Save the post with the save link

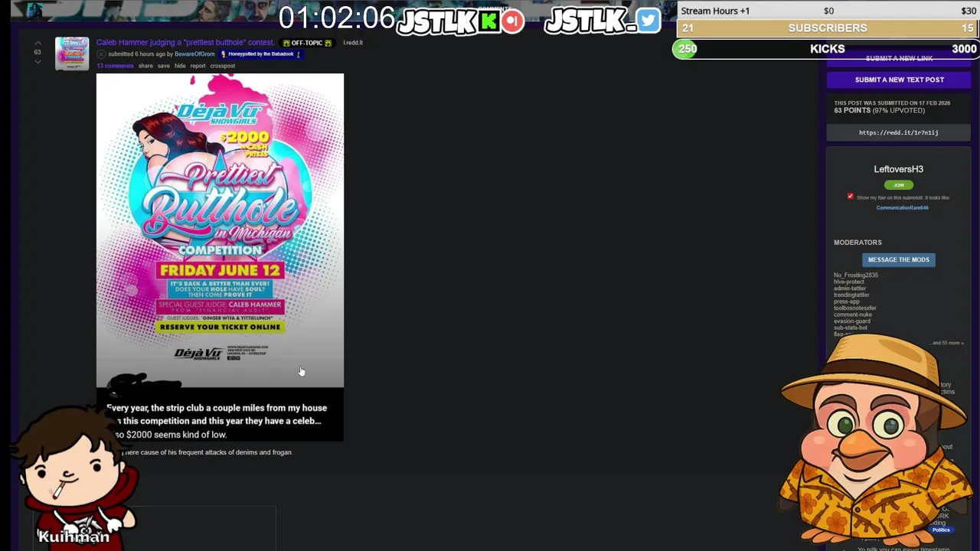[163, 66]
